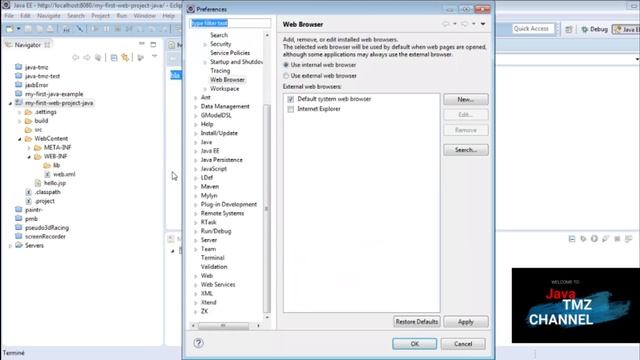
Task: Click the Navigator view tab
Action: 27,45
